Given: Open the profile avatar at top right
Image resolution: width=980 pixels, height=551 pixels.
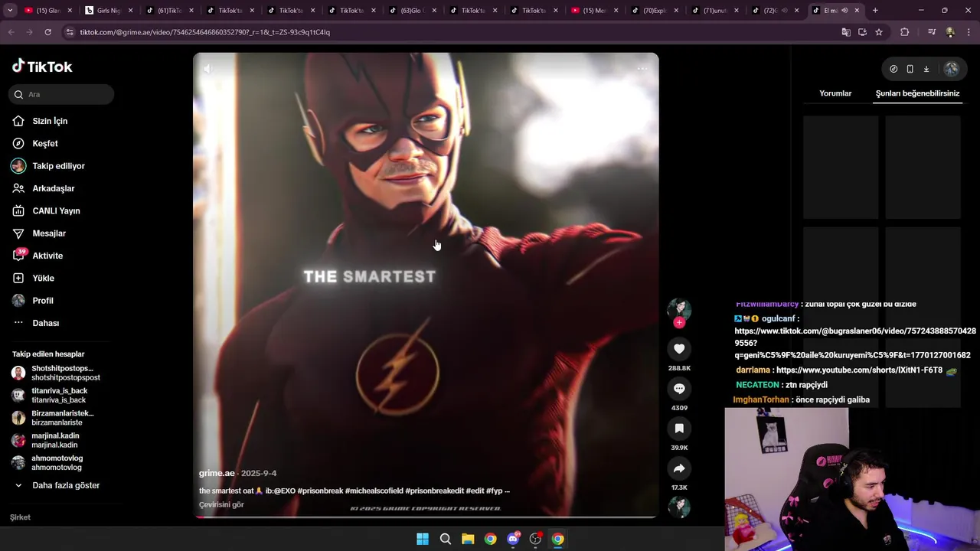Looking at the screenshot, I should [952, 69].
